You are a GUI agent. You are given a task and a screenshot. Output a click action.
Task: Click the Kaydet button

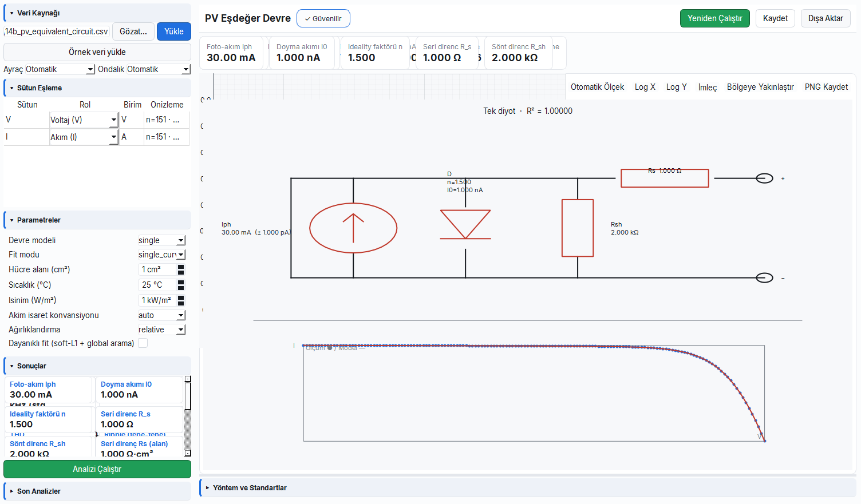point(775,18)
